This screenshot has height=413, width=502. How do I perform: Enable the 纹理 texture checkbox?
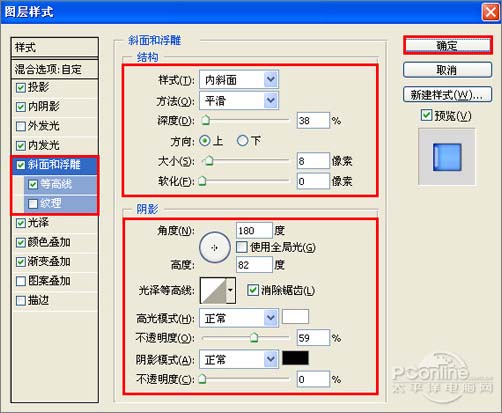33,204
